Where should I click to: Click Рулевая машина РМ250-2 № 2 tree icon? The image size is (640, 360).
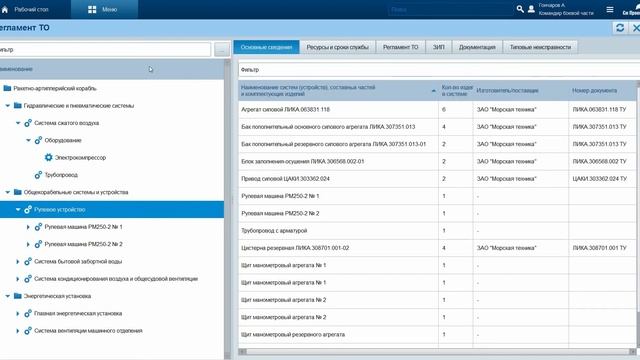coord(38,244)
